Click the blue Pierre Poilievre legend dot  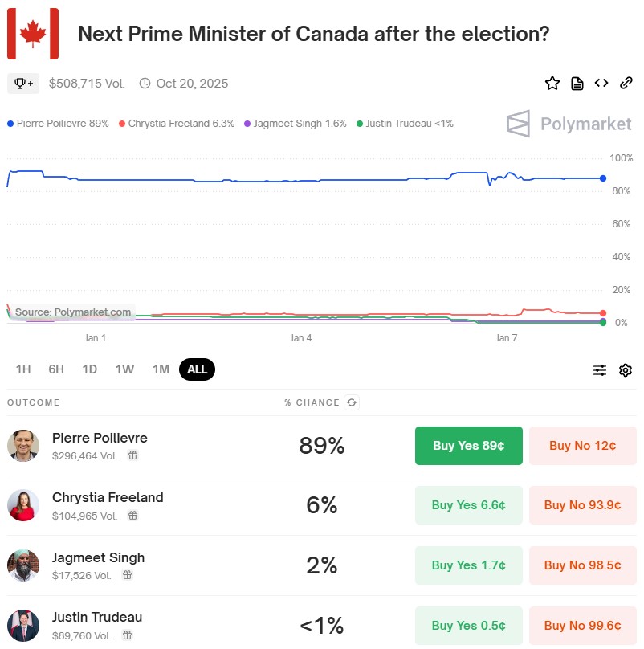(x=10, y=124)
